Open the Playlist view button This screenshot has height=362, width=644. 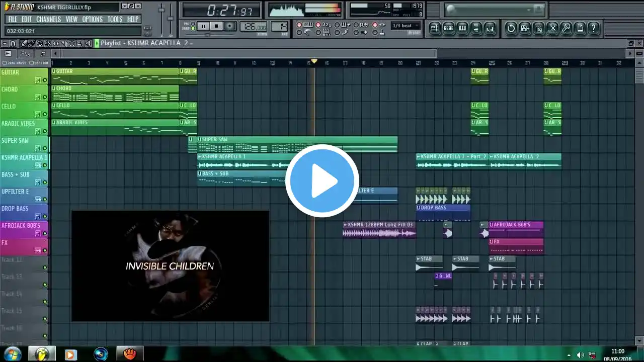tap(435, 28)
